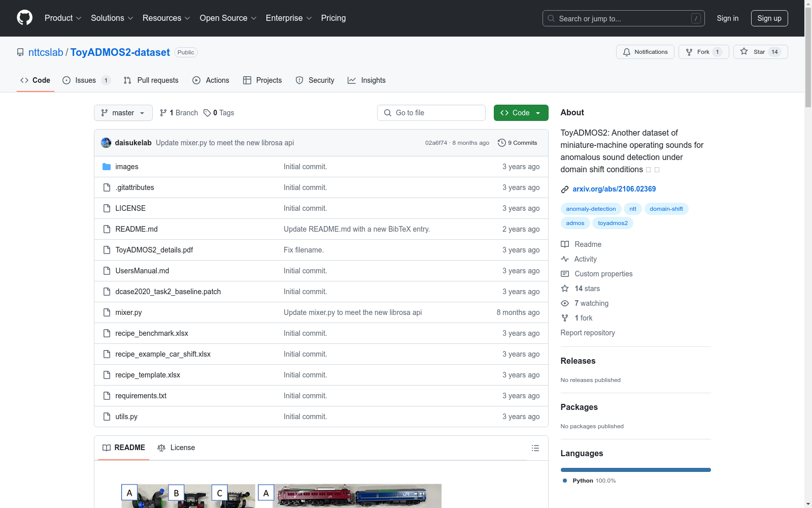
Task: Click the Go to file input field
Action: coord(431,113)
